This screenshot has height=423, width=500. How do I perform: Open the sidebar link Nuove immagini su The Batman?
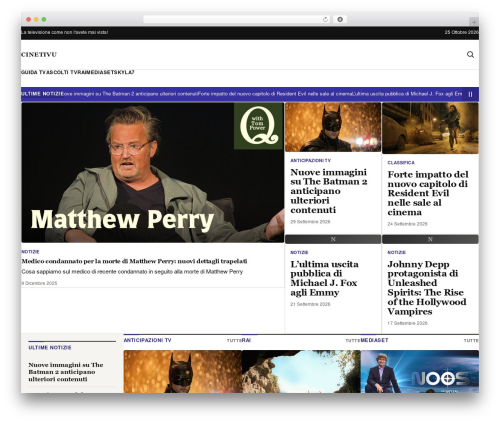click(66, 372)
